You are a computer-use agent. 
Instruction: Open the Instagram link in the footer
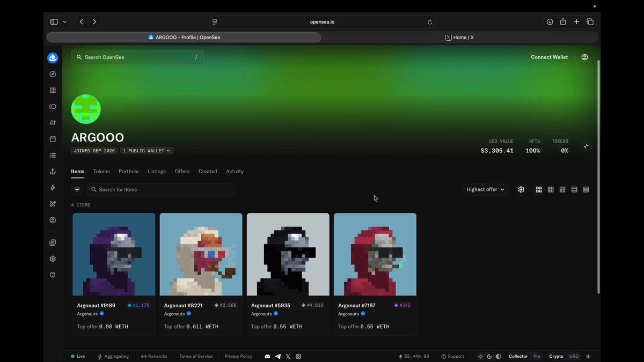298,356
